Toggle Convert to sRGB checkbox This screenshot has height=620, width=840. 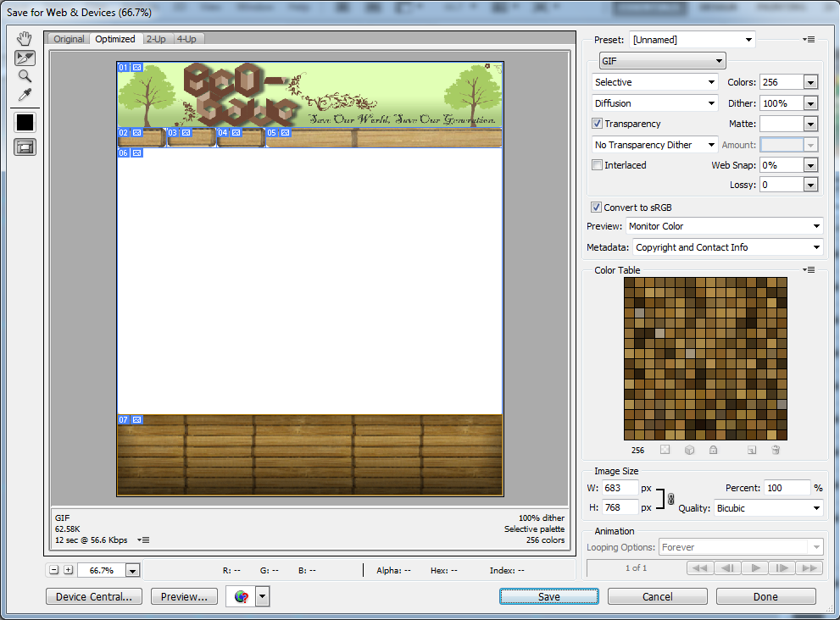(596, 208)
